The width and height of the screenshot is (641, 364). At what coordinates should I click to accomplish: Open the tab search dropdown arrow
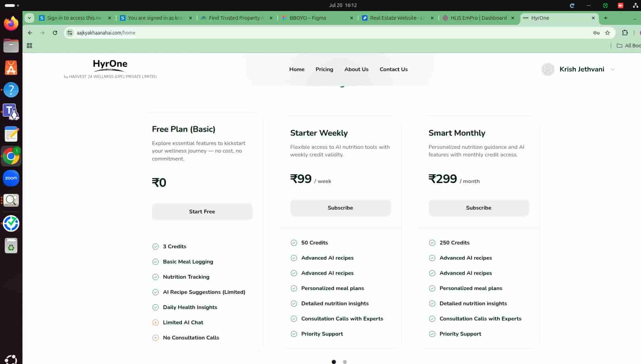pyautogui.click(x=29, y=18)
